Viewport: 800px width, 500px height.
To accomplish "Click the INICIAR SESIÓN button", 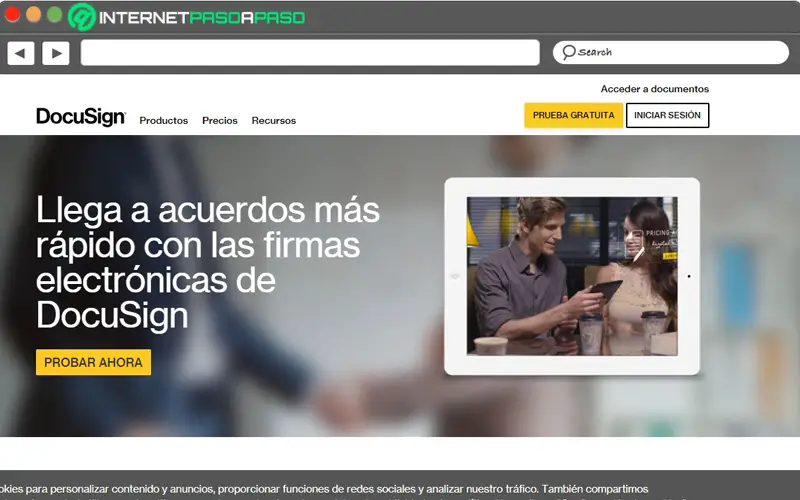I will [667, 115].
